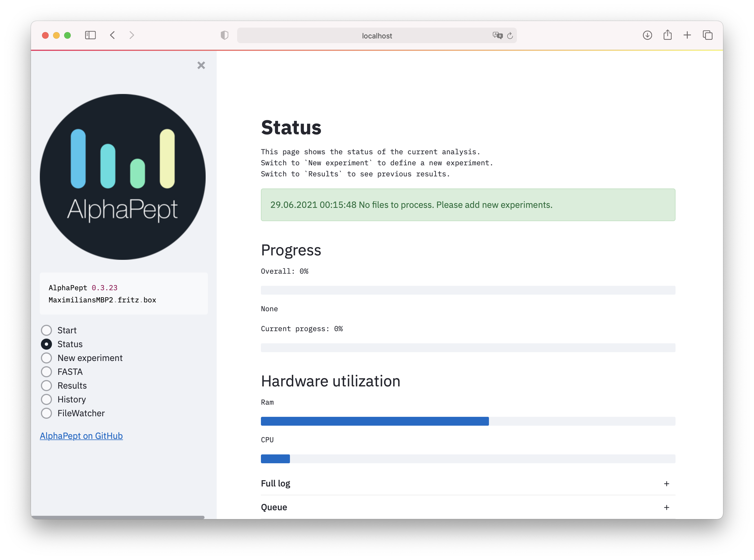The width and height of the screenshot is (754, 560).
Task: Show the tab overview icon
Action: 707,35
